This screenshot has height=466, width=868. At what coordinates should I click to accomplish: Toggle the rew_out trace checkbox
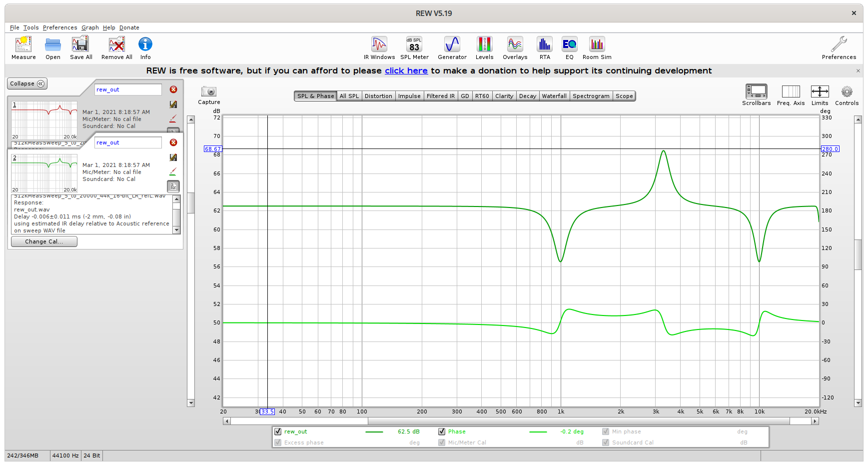coord(278,431)
